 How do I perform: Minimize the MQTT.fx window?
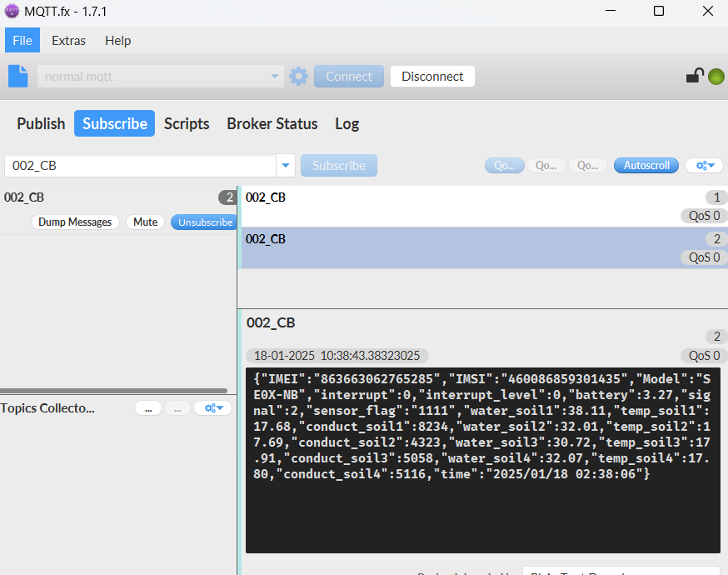pos(611,11)
